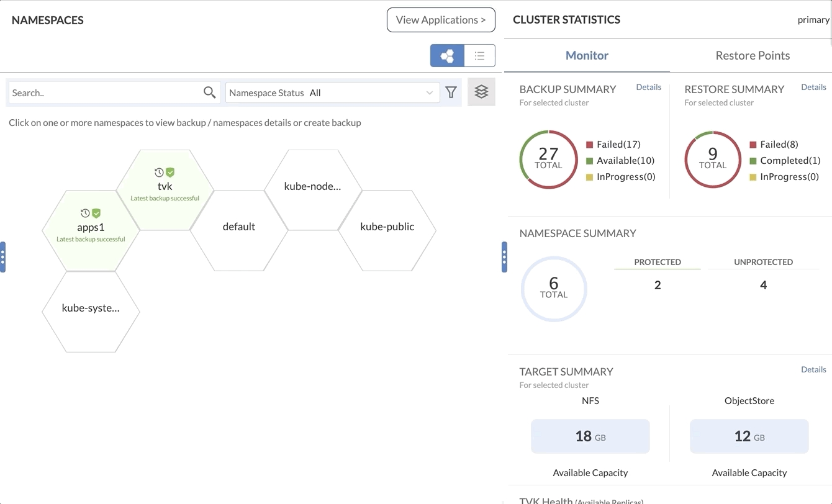This screenshot has height=504, width=832.
Task: Switch to hexagon view
Action: click(447, 56)
